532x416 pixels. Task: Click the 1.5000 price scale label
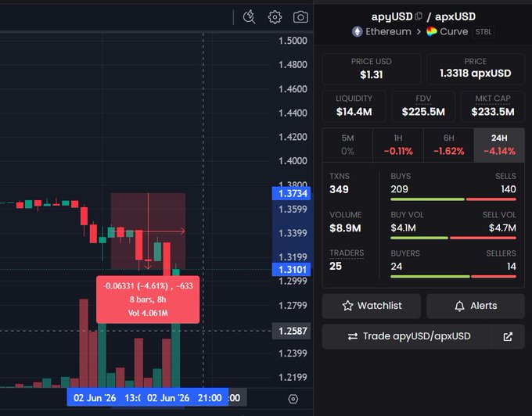(293, 41)
